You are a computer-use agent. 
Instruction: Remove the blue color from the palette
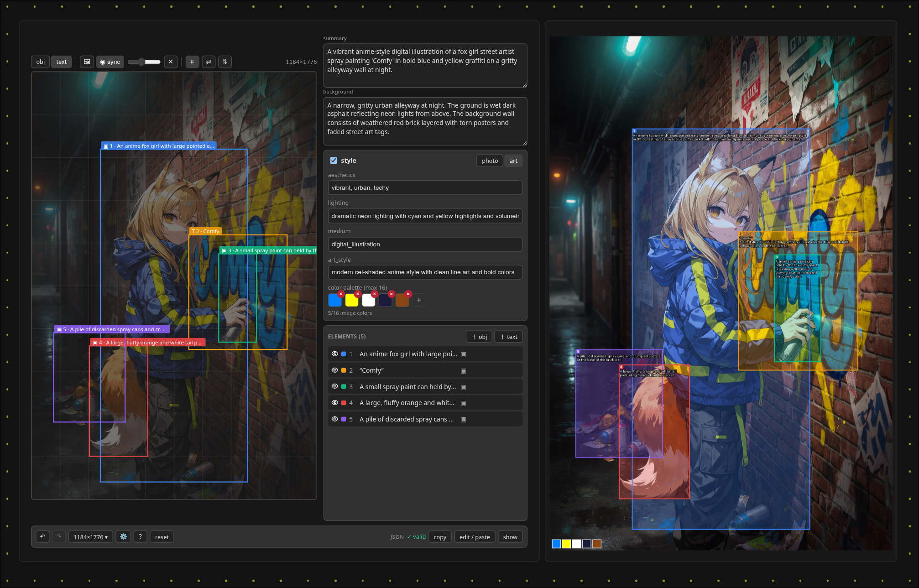click(x=341, y=294)
